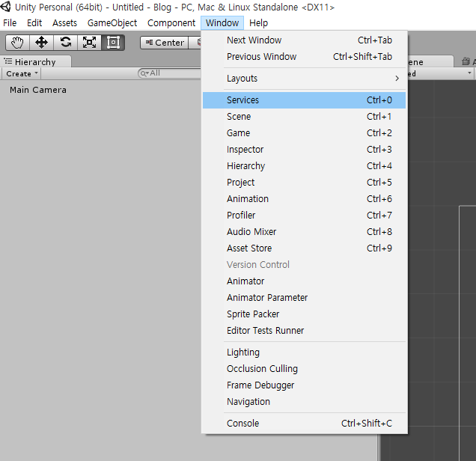Screen dimensions: 476x461
Task: Open the Audio Mixer window entry
Action: [304, 231]
